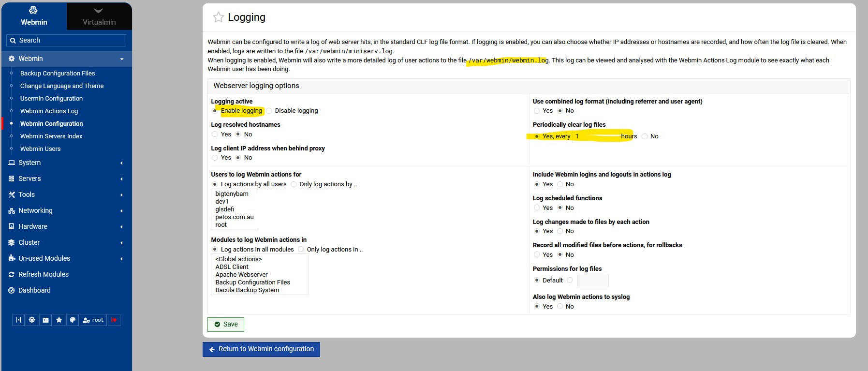Open Usermin Configuration menu item
This screenshot has width=868, height=371.
click(x=51, y=98)
